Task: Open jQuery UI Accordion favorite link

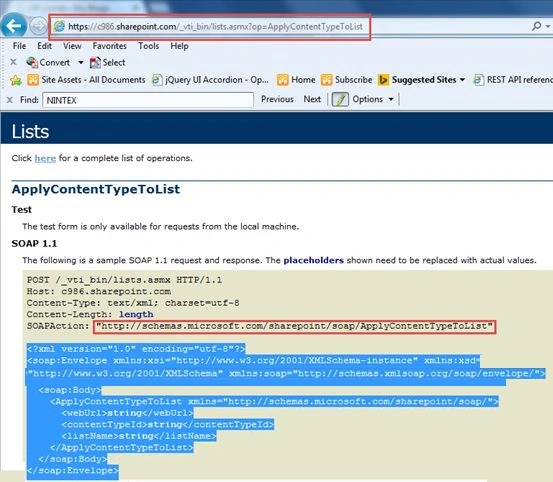Action: click(x=210, y=80)
